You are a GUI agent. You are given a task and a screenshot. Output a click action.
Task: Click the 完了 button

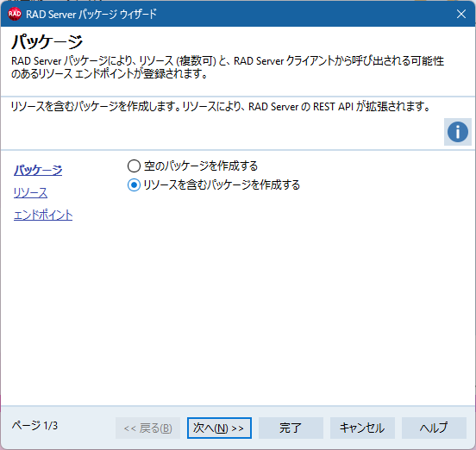tap(291, 428)
